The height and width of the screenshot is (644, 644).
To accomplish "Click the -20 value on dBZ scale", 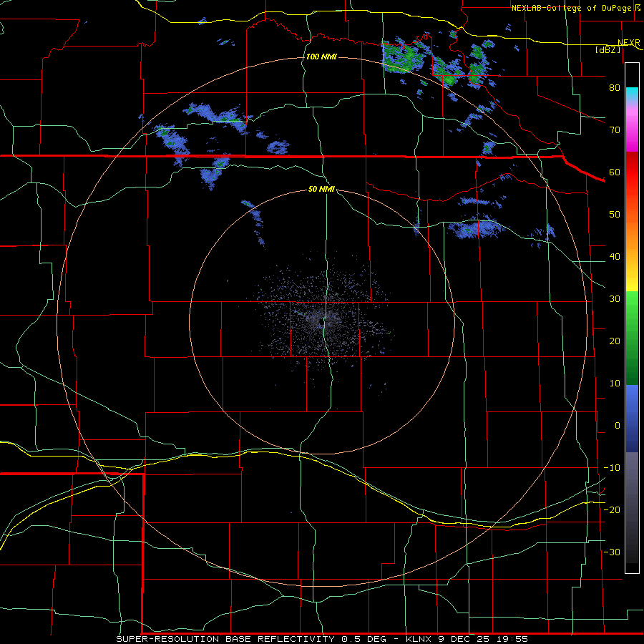I will tap(612, 509).
